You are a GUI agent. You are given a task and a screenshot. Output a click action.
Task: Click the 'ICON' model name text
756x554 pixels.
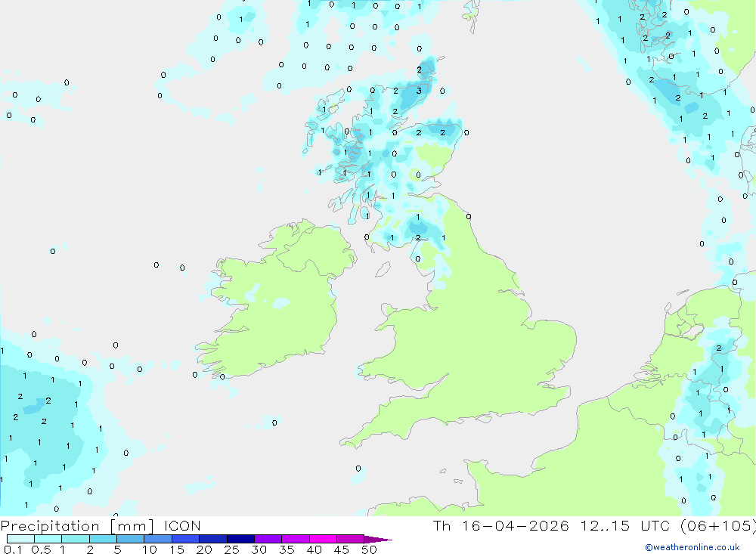tap(182, 526)
